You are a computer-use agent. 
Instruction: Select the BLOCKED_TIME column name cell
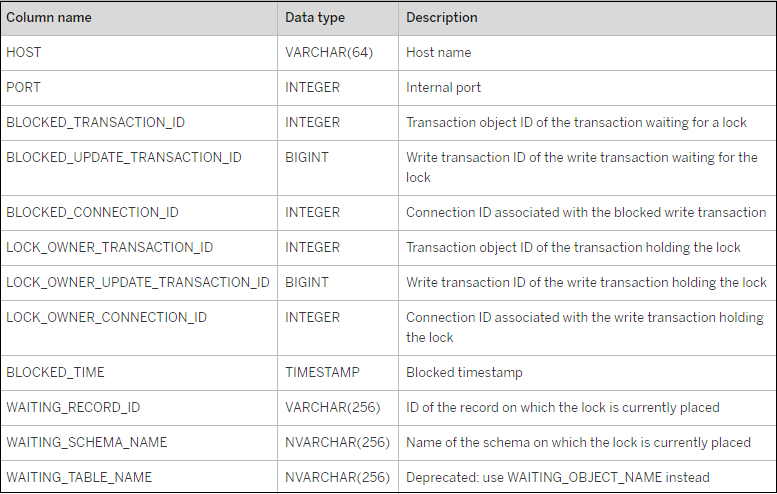(55, 372)
